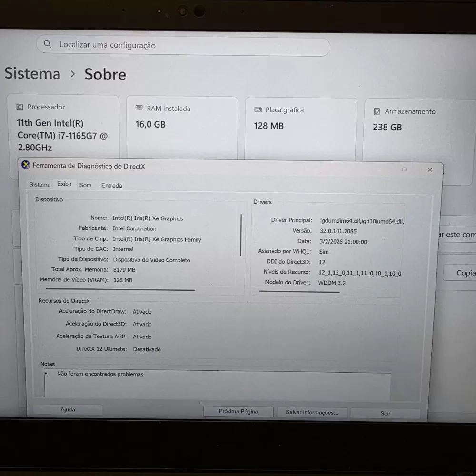Click Desativado next to DirectX 12 Ultimate
The height and width of the screenshot is (476, 476).
pyautogui.click(x=147, y=349)
